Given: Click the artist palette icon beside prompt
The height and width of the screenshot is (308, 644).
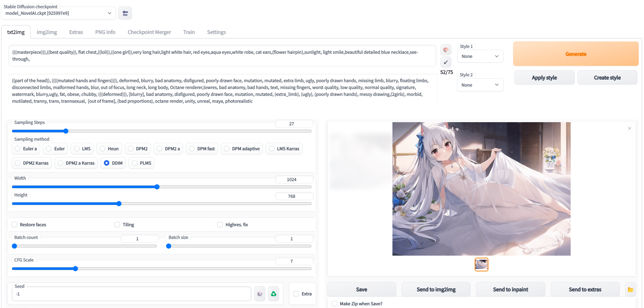Looking at the screenshot, I should tap(446, 50).
